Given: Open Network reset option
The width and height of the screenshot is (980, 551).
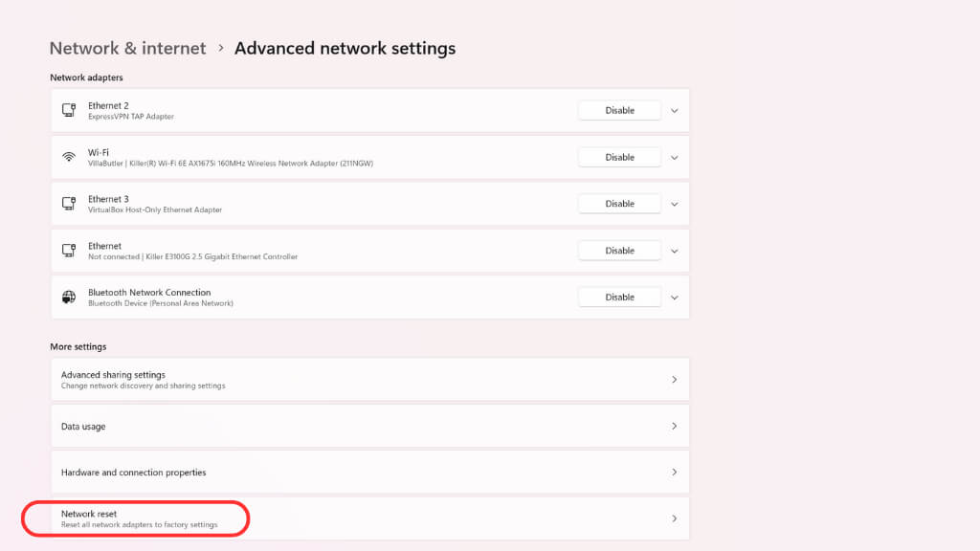Looking at the screenshot, I should [x=369, y=518].
